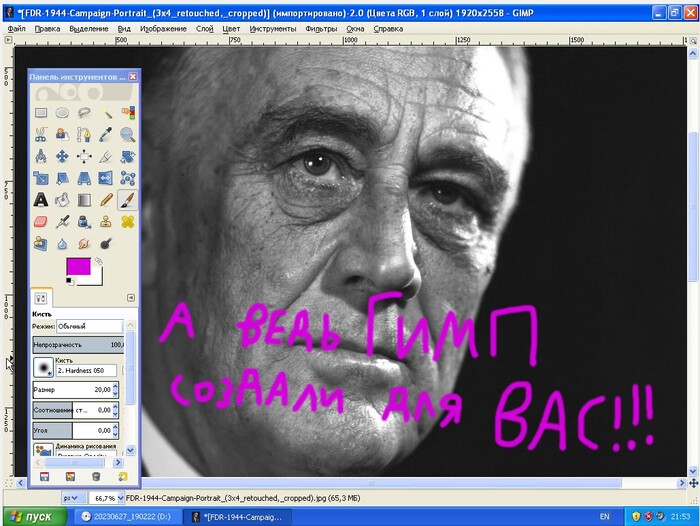
Task: Adjust the Непрозрачность opacity slider
Action: coord(78,345)
